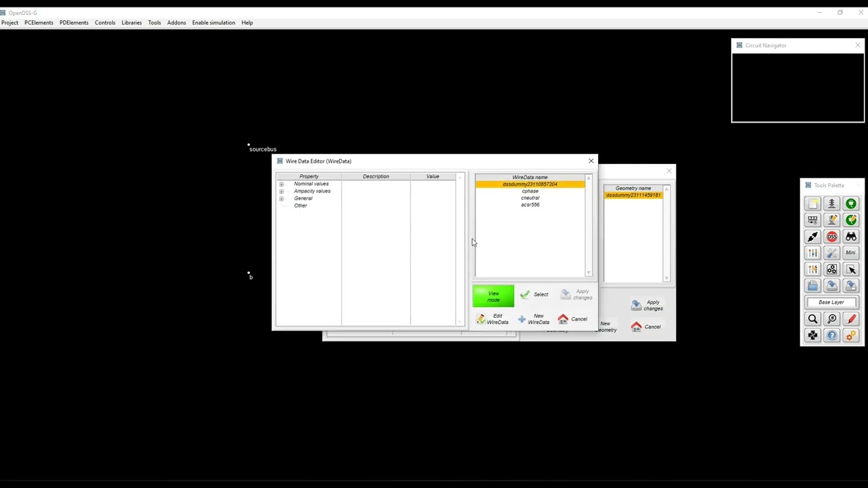
Task: Click the Select button with checkmark
Action: click(x=534, y=295)
